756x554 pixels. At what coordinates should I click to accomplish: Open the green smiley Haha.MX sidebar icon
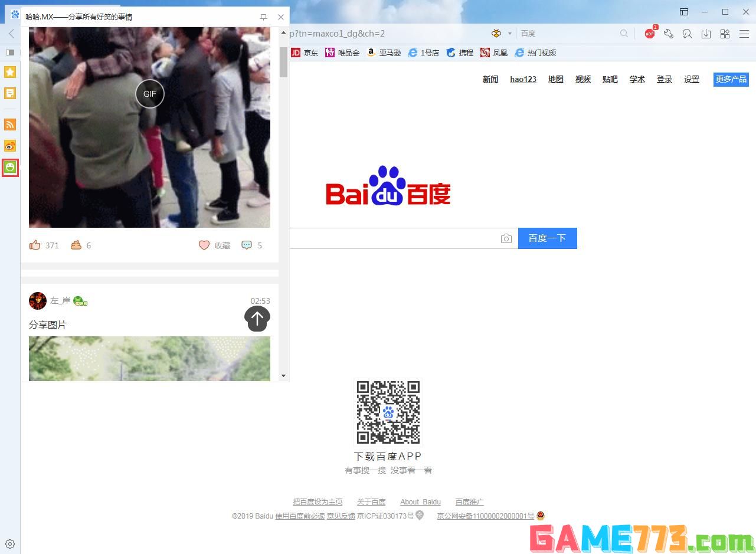(10, 168)
